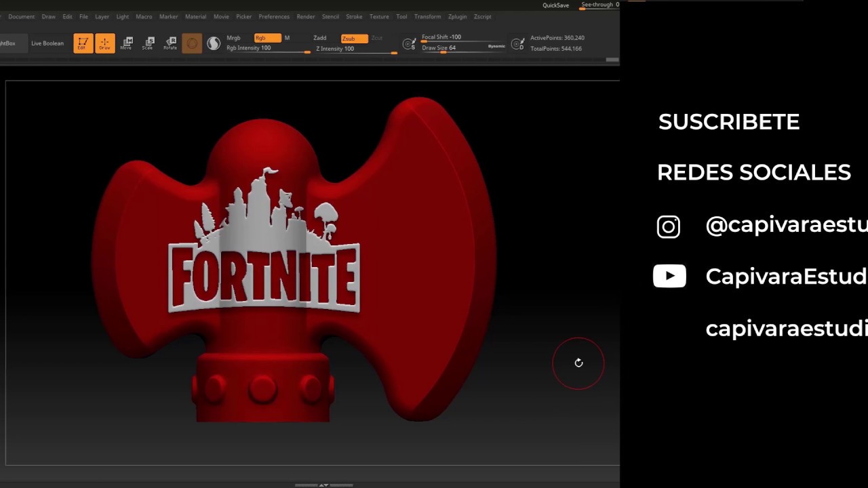The height and width of the screenshot is (488, 868).
Task: Click the CapivaraEstud YouTube channel name
Action: click(787, 277)
